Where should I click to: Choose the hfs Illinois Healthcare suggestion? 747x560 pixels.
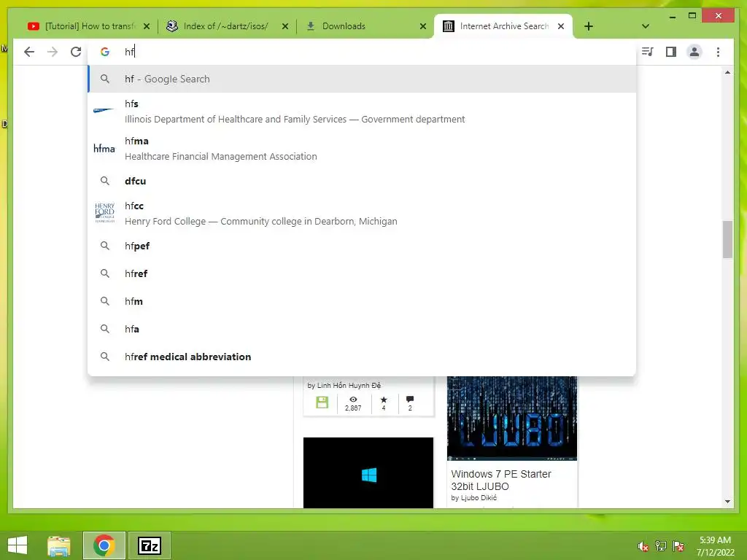click(362, 112)
